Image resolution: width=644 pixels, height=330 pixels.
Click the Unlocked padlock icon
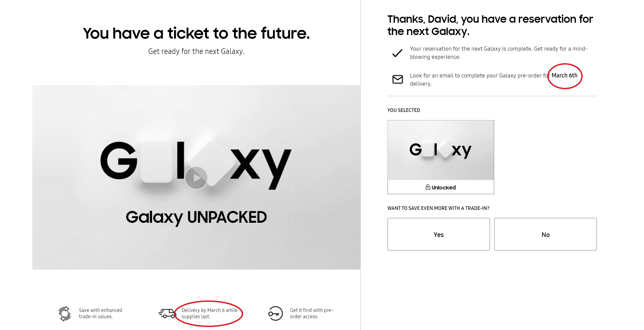[428, 187]
